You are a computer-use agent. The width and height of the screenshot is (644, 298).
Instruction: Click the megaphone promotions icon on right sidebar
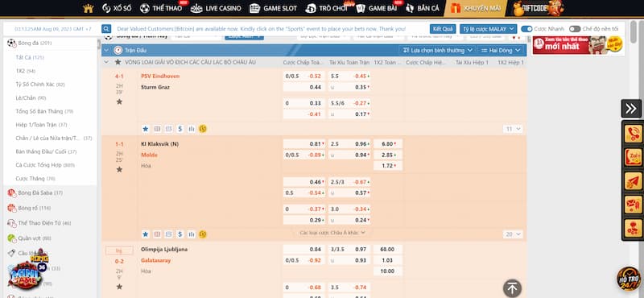[x=633, y=205]
